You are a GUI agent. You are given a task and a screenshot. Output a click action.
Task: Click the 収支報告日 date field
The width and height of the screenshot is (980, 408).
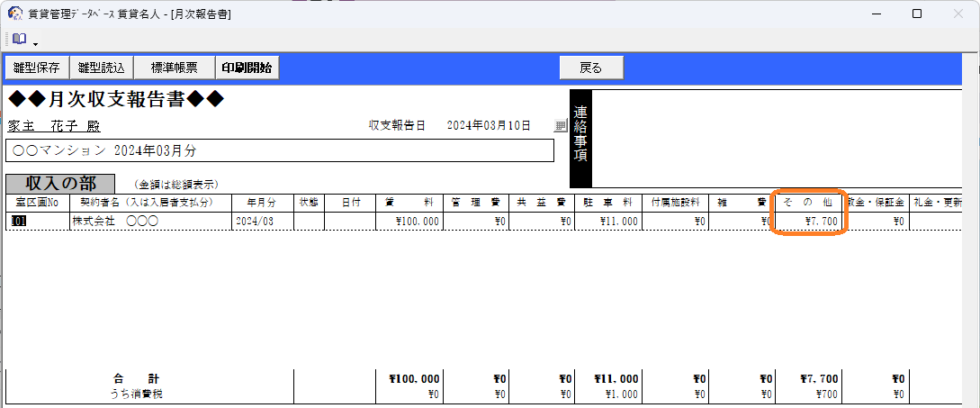pos(489,126)
